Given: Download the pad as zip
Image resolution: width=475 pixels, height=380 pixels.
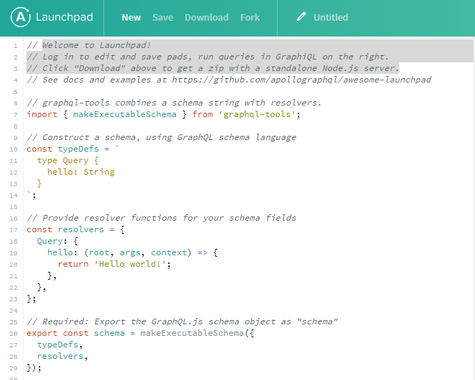Looking at the screenshot, I should [x=207, y=18].
